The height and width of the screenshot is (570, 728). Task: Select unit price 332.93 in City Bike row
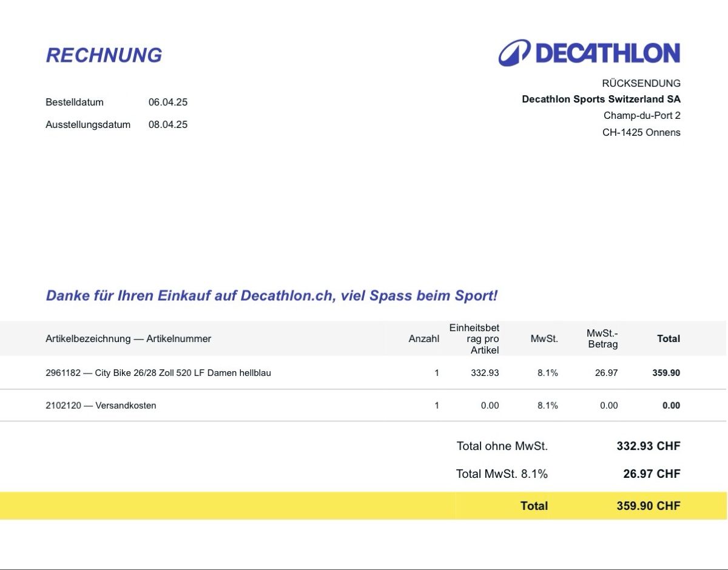pyautogui.click(x=485, y=373)
